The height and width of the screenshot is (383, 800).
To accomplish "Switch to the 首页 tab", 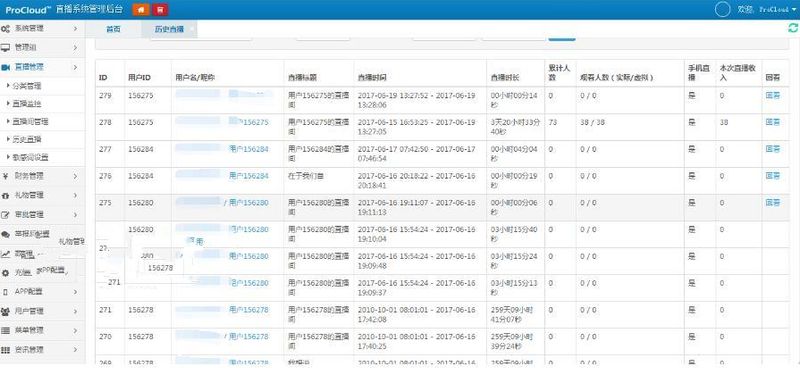I will coord(113,29).
